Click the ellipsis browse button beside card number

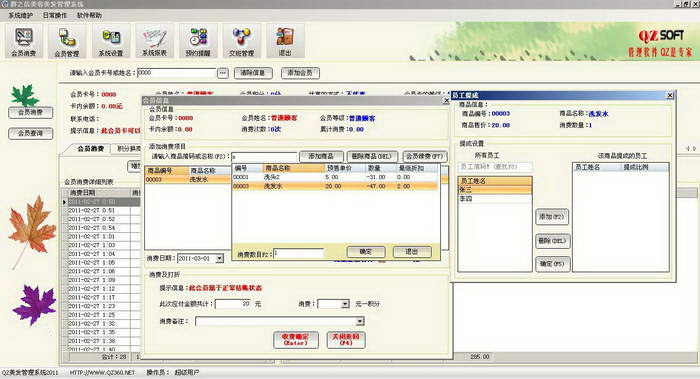pos(222,73)
